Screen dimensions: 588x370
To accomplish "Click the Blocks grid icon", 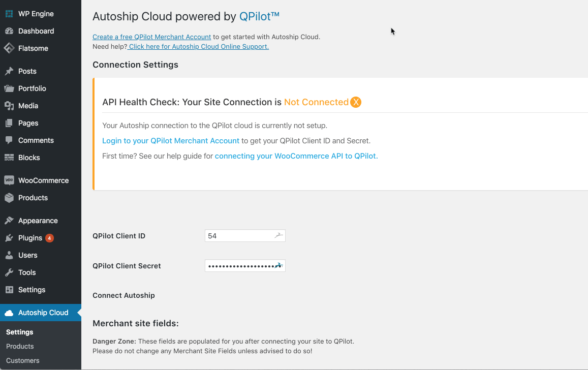I will [x=9, y=158].
